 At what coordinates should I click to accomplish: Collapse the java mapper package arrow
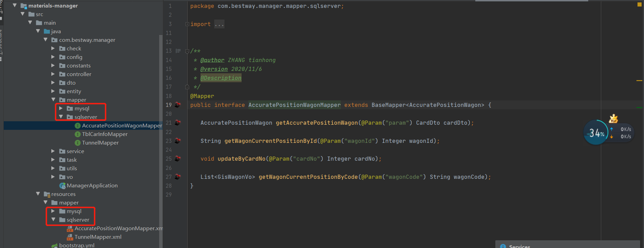53,100
